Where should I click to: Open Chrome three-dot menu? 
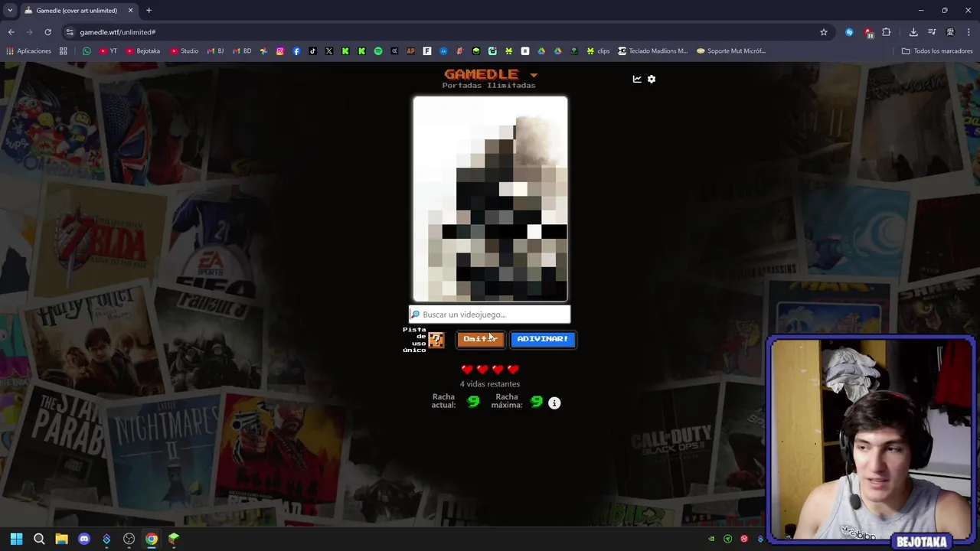(969, 32)
